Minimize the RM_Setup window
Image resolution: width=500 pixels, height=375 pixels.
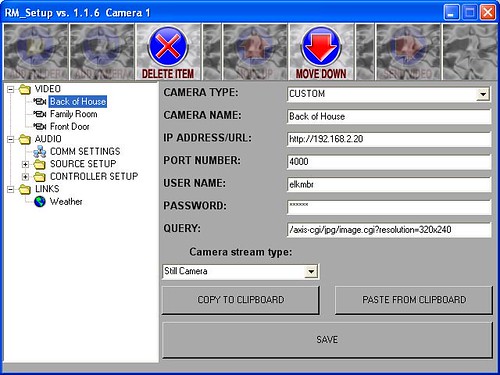coord(451,13)
